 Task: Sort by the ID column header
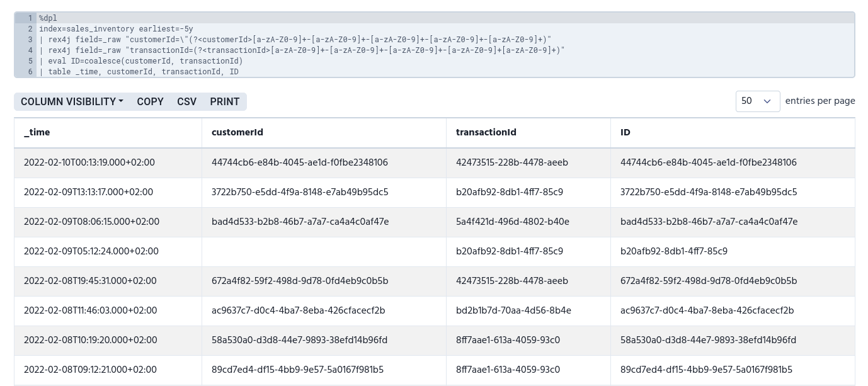[625, 133]
